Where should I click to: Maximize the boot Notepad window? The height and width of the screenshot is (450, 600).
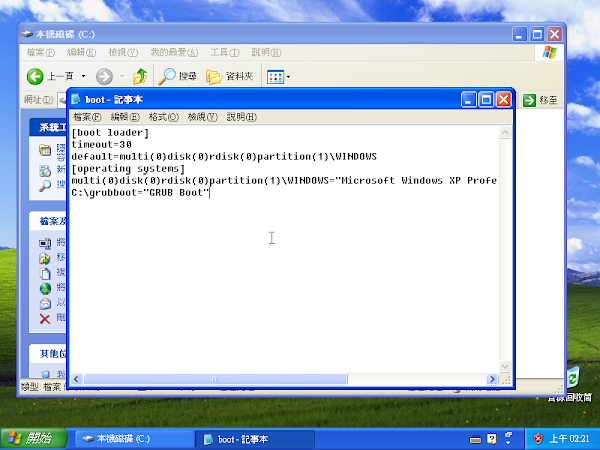click(x=486, y=100)
